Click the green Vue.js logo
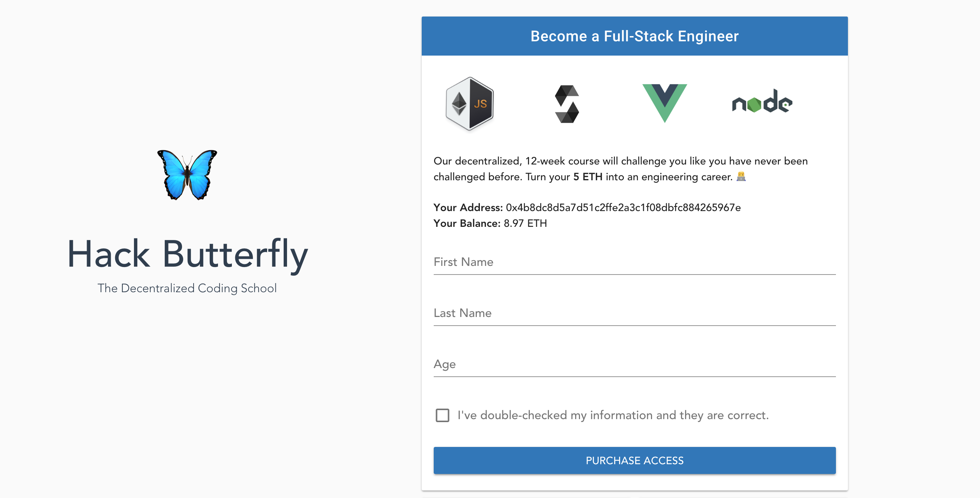 (x=664, y=103)
